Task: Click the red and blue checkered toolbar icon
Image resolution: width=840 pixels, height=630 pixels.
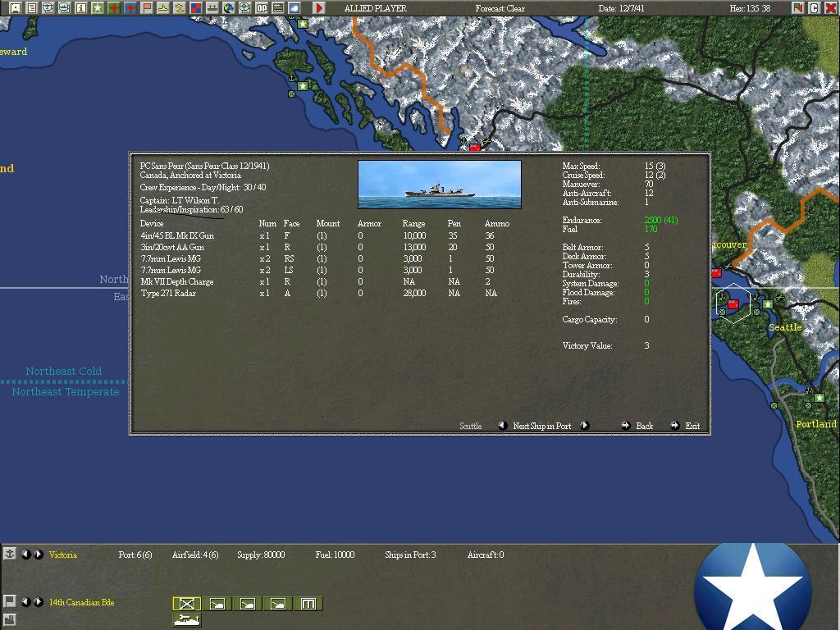Action: pos(195,7)
